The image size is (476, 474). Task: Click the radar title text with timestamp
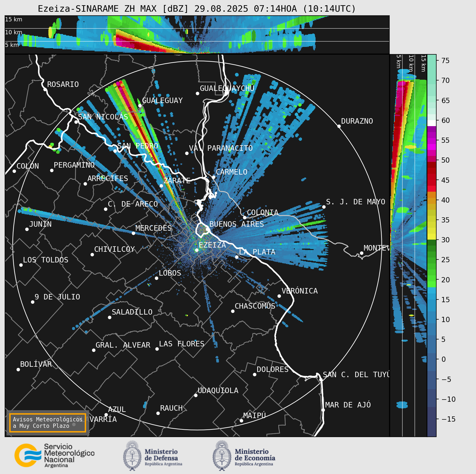197,9
